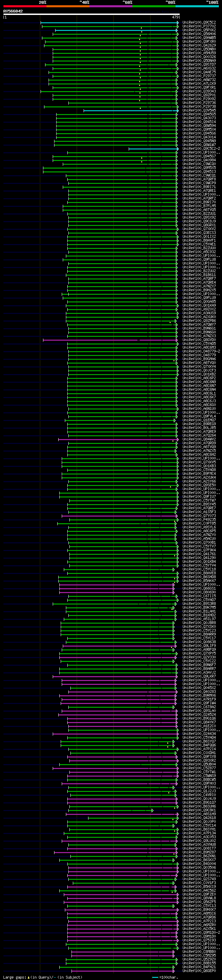
Task: Open hit UniRef100_Q9C5C2
Action: (199, 23)
